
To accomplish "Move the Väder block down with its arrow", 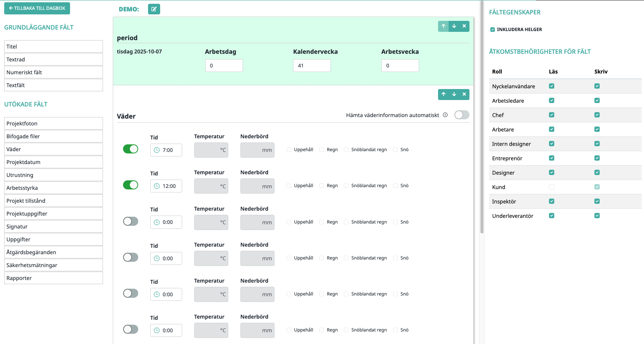I will 454,94.
